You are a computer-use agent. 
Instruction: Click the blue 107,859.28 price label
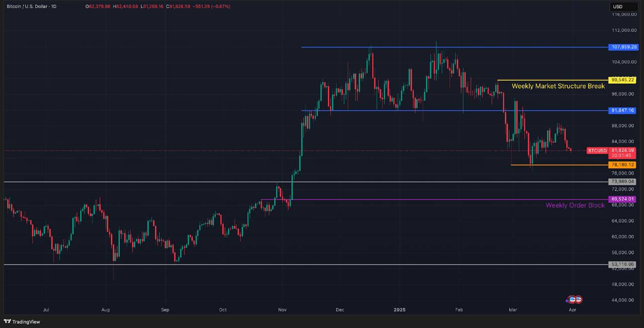[x=623, y=47]
